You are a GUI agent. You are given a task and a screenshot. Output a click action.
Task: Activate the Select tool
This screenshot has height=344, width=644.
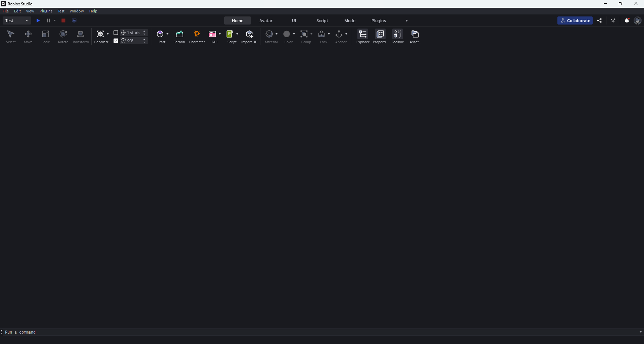click(11, 37)
